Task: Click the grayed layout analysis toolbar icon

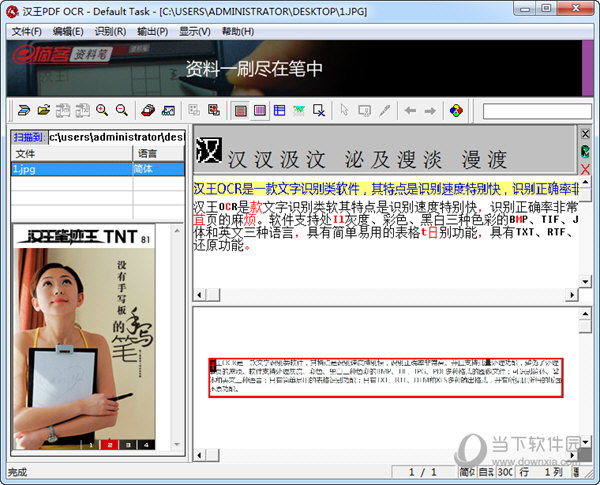Action: [x=194, y=111]
